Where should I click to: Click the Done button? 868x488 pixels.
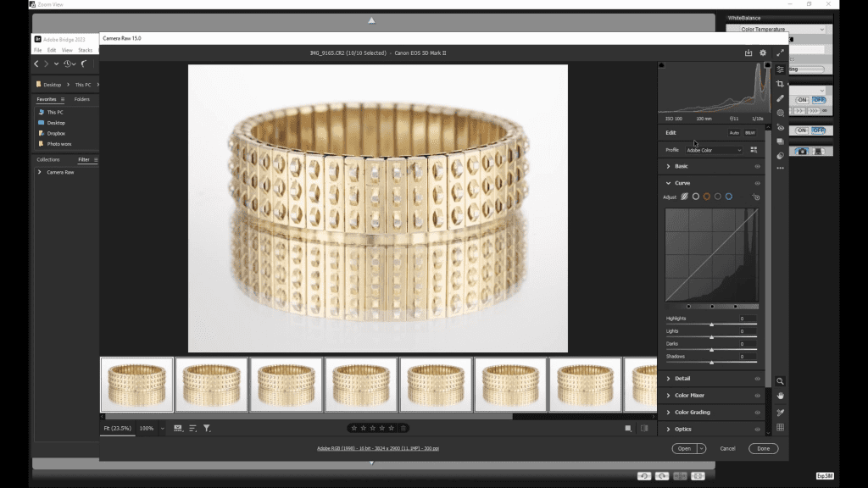pos(764,449)
